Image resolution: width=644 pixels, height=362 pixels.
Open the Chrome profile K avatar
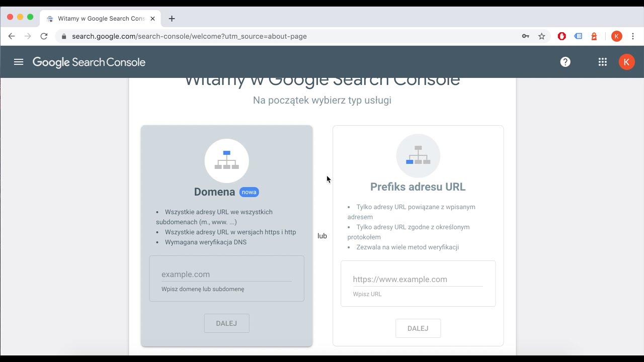click(x=616, y=36)
